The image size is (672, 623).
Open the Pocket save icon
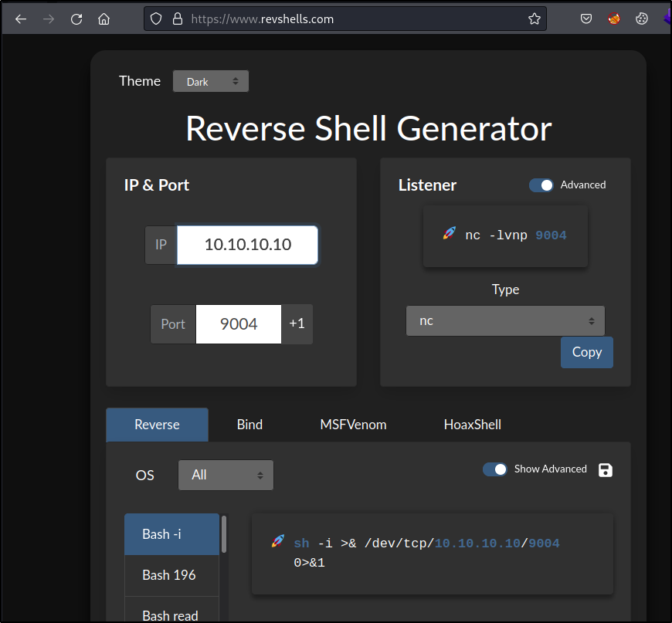[585, 19]
